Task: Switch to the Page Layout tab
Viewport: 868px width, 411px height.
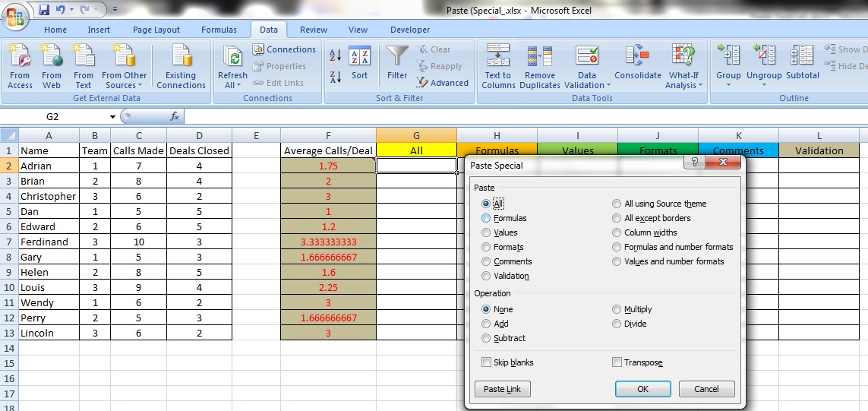Action: point(156,30)
